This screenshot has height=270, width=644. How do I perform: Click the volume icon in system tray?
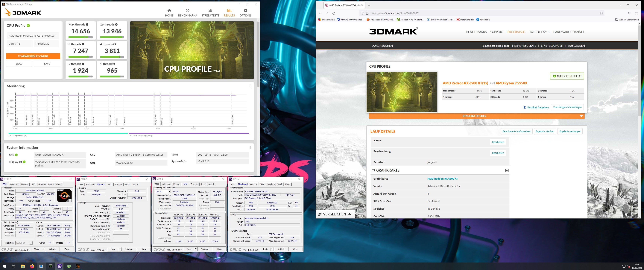tap(628, 266)
